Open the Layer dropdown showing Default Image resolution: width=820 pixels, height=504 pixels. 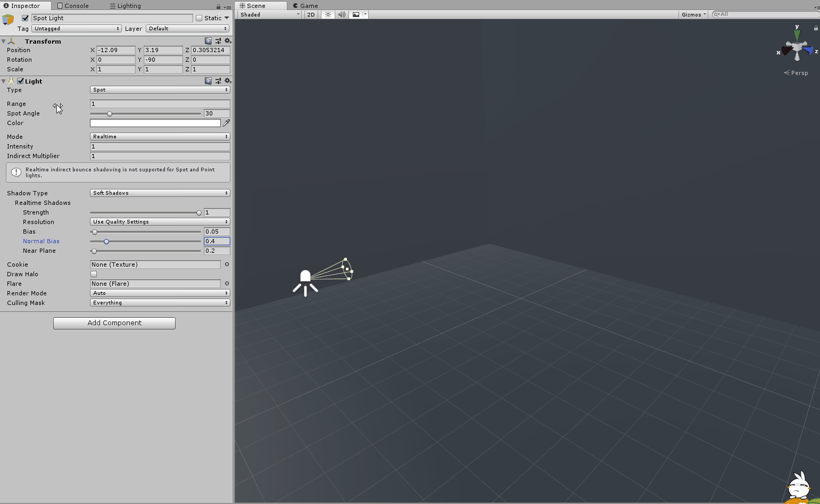tap(188, 29)
